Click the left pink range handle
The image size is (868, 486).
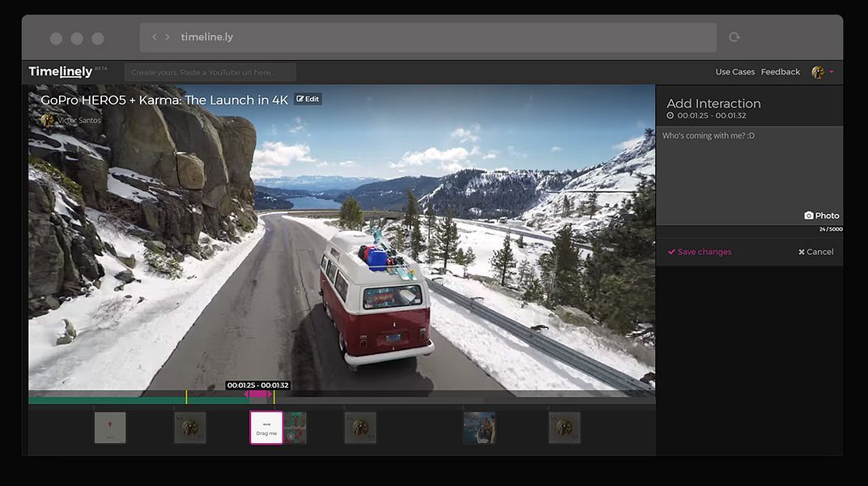[246, 394]
